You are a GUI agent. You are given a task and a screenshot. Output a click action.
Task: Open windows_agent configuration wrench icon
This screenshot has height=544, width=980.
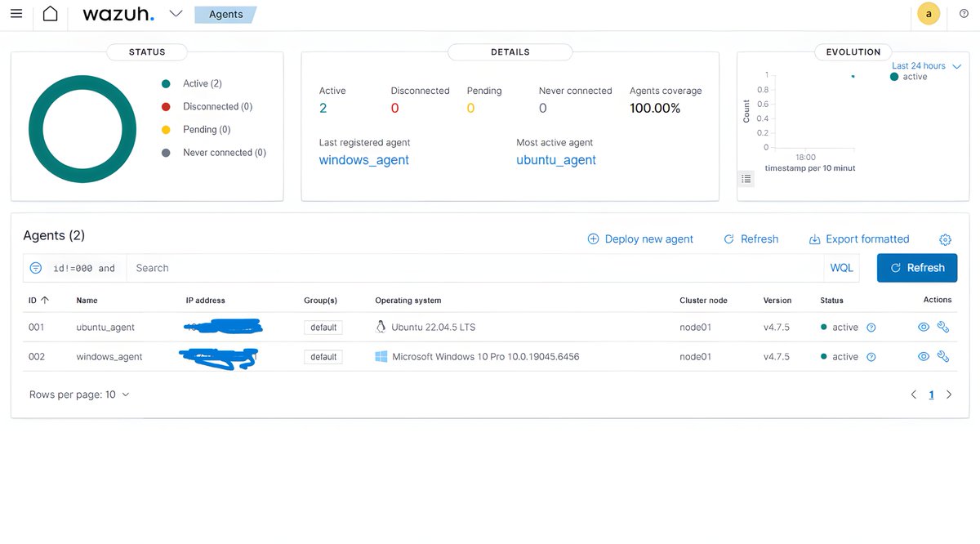[x=943, y=356]
